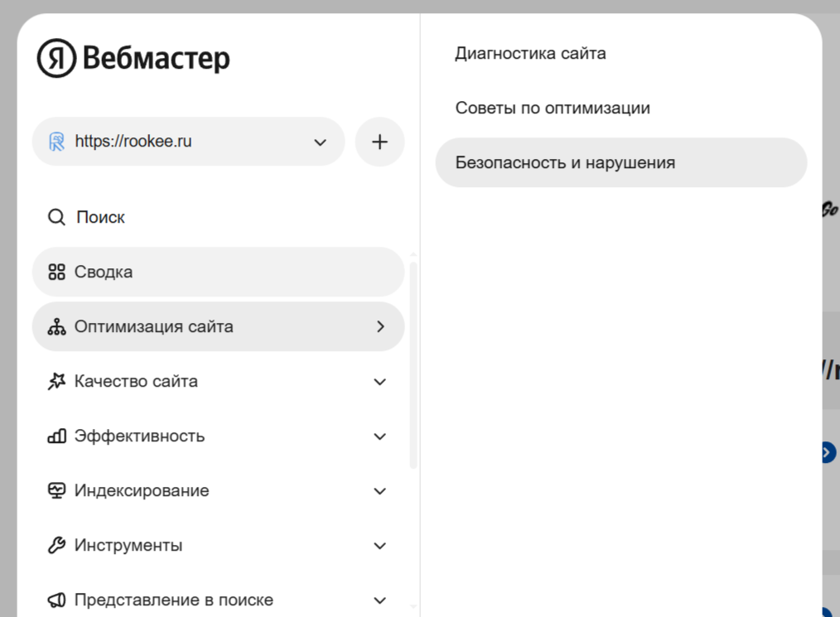The image size is (840, 617).
Task: Click the Представление в поиске megaphone icon
Action: point(56,600)
